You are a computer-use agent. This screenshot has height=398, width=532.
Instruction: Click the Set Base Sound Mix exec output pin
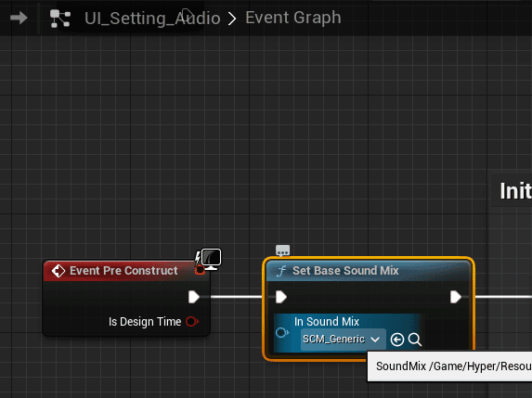[456, 297]
